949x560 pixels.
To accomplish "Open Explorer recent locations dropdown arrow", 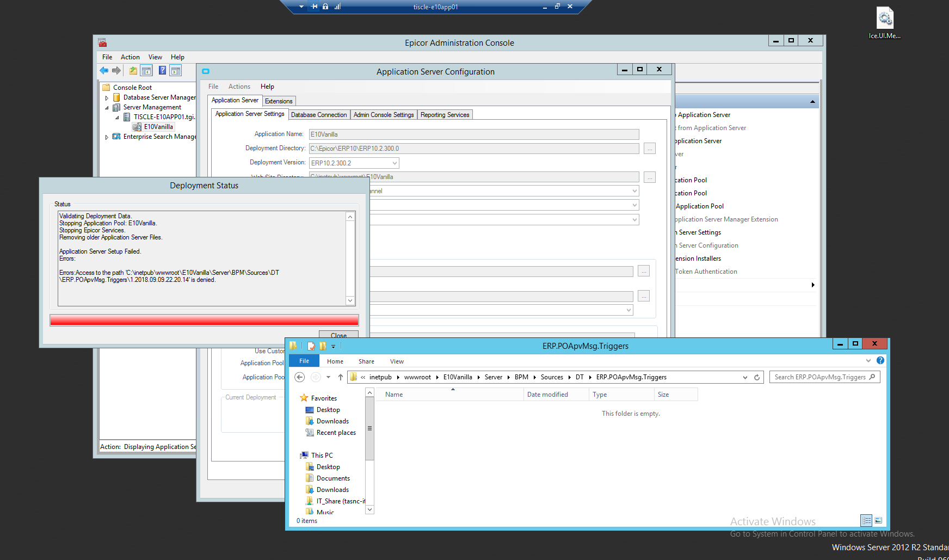I will 328,377.
